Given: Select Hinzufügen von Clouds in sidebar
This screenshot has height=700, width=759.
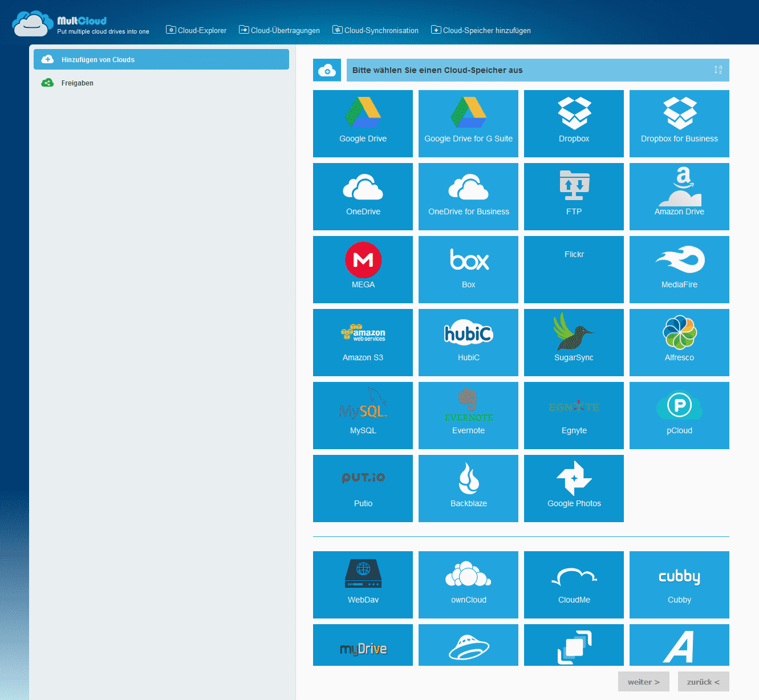Looking at the screenshot, I should coord(161,59).
